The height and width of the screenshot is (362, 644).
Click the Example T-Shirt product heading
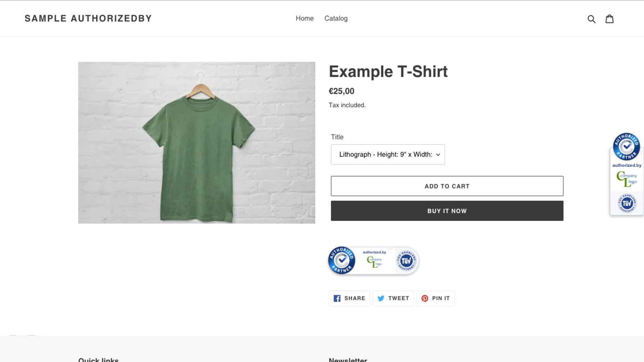point(388,72)
